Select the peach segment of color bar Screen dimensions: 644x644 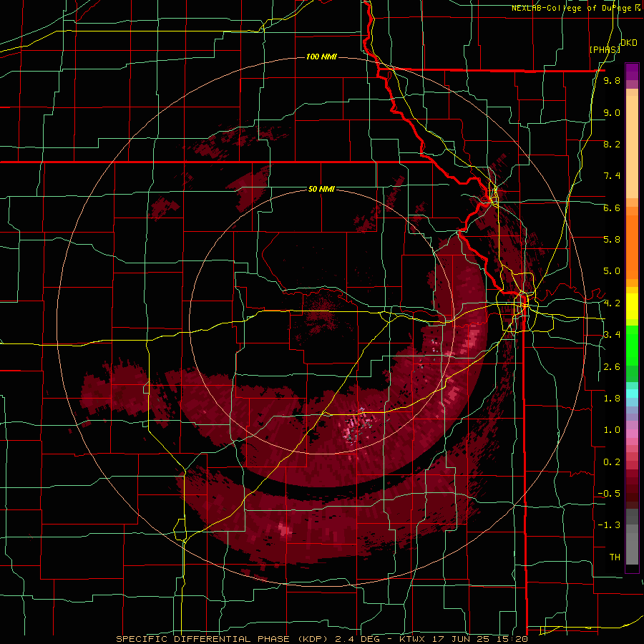[632, 144]
